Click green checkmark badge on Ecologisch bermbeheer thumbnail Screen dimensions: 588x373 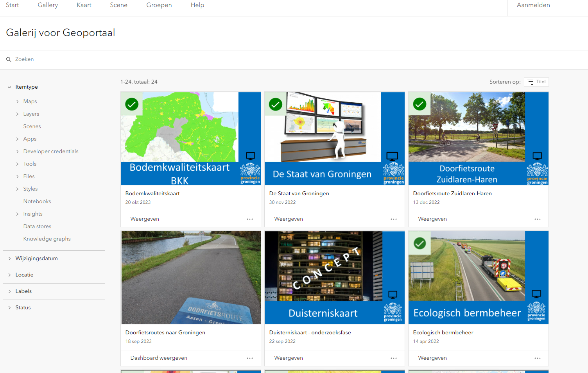[x=419, y=243]
